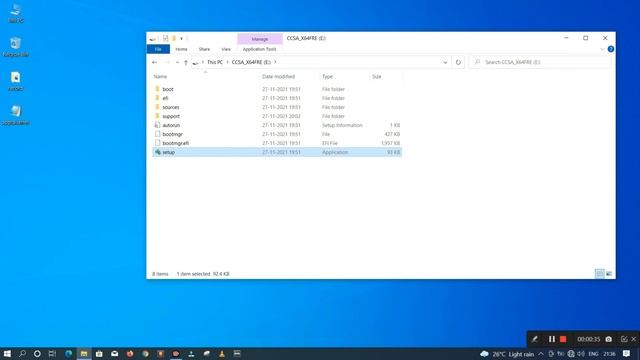Switch to the View ribbon tab

tap(226, 49)
